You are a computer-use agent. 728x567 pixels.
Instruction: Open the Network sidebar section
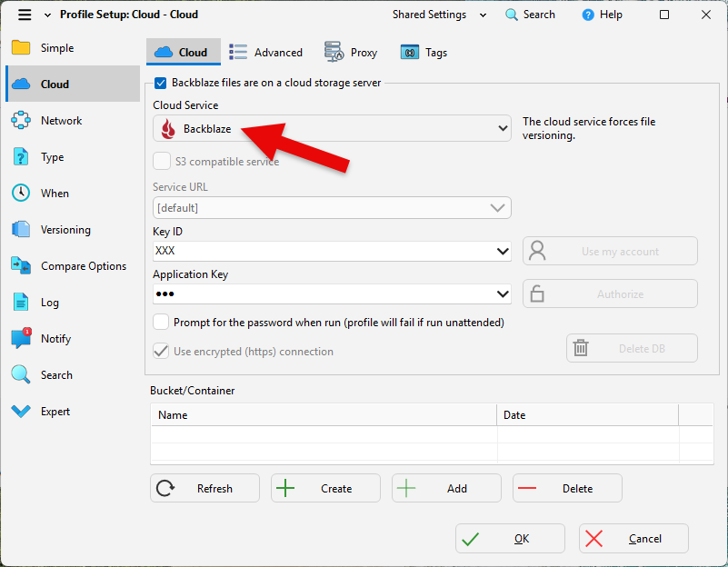coord(73,121)
